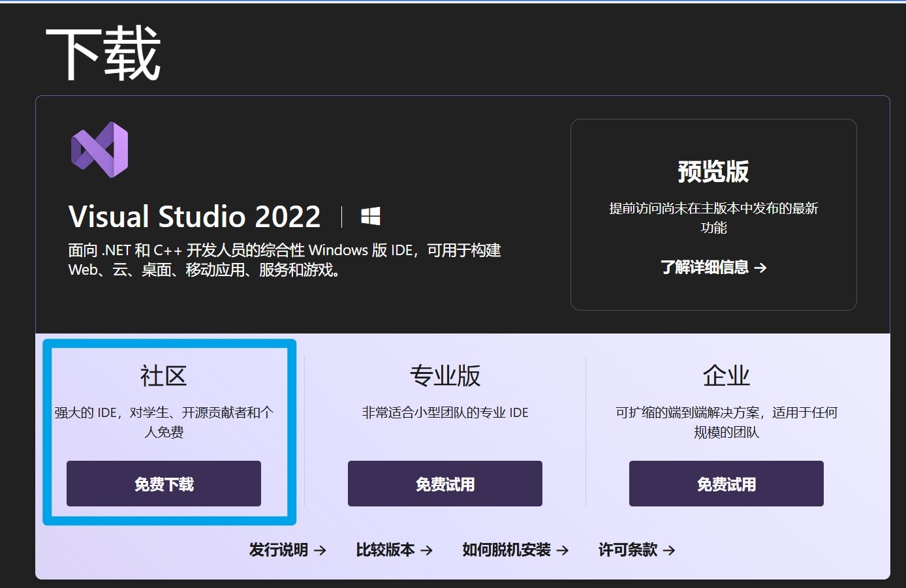Click the 预览版 card heading
This screenshot has width=906, height=588.
[x=713, y=172]
